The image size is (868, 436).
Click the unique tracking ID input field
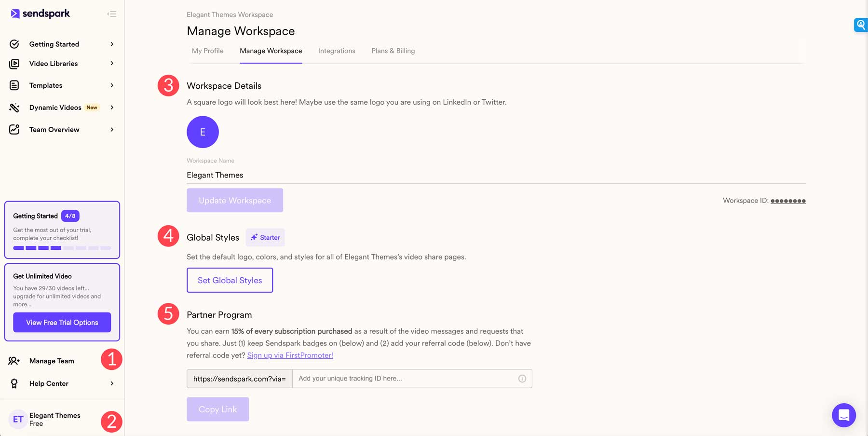(405, 379)
